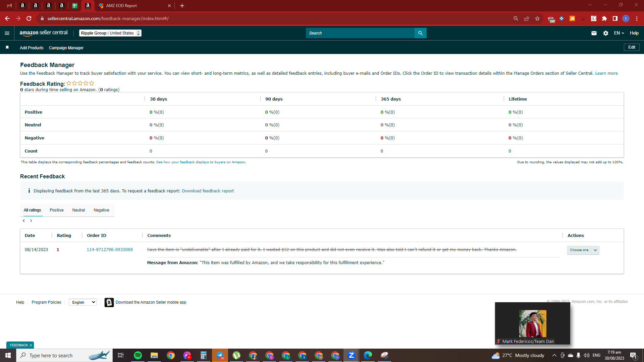Share this page from the address bar
The width and height of the screenshot is (644, 362).
pos(527,18)
